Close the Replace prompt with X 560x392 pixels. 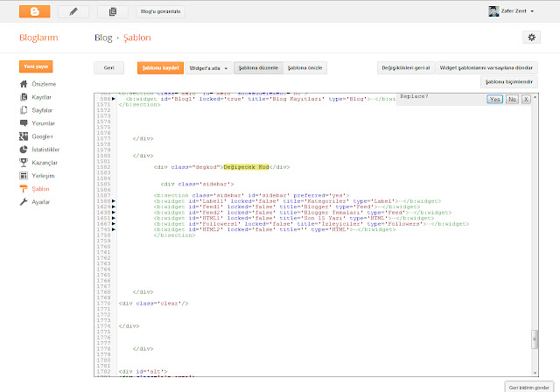pos(526,99)
